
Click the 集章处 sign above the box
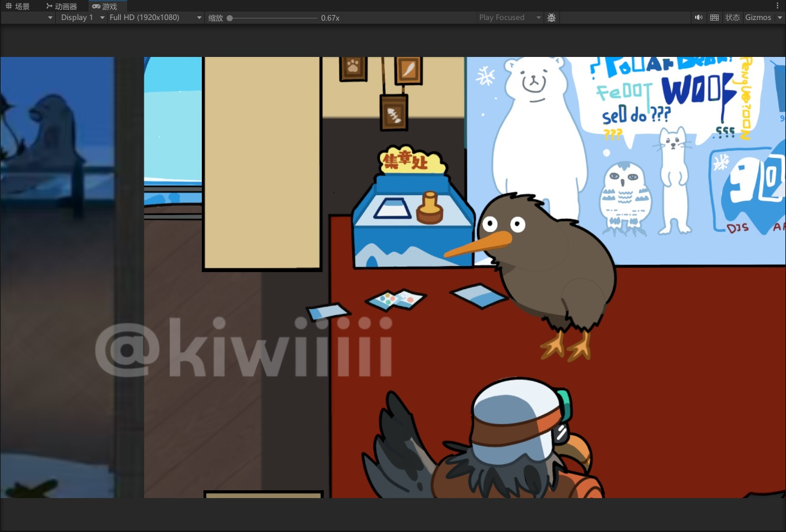tap(412, 161)
